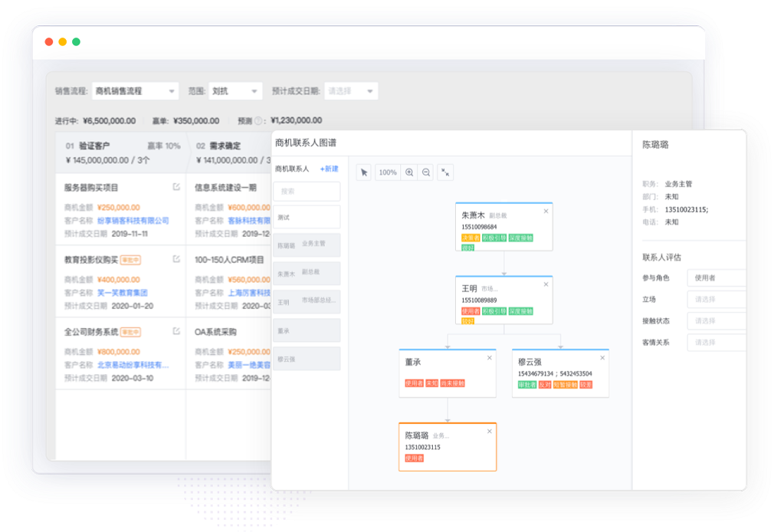Close the 穆云强 contact card

pyautogui.click(x=602, y=357)
